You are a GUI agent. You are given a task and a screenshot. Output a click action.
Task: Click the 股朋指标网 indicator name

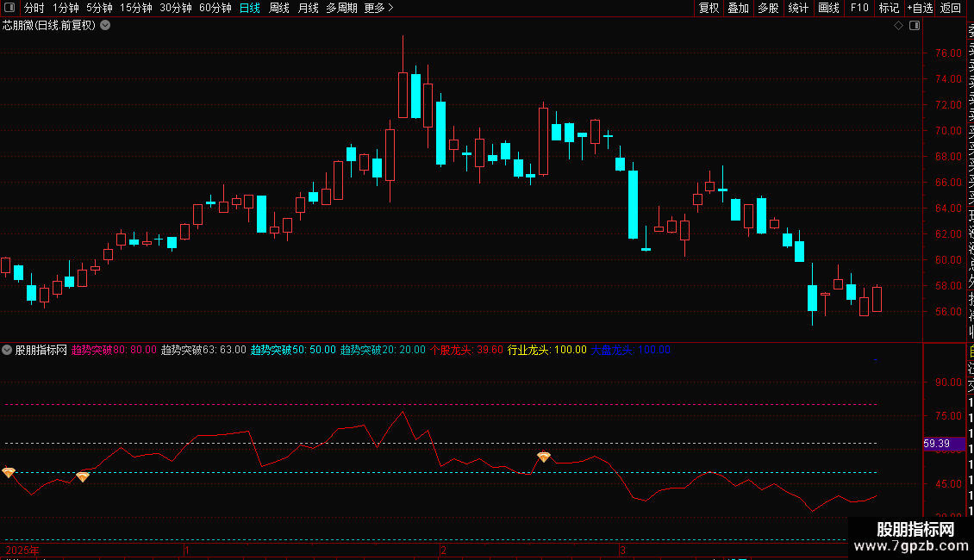coord(41,350)
